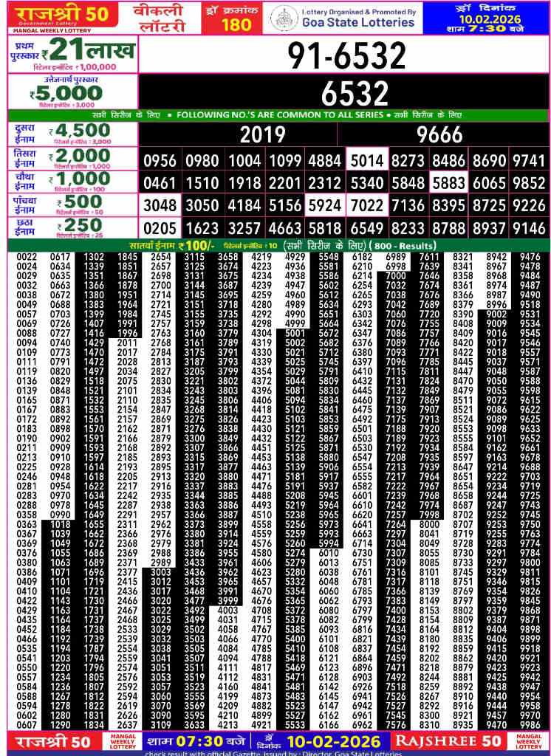Select third prize number 9741
Viewport: 551px width, 756px height.
530,160
